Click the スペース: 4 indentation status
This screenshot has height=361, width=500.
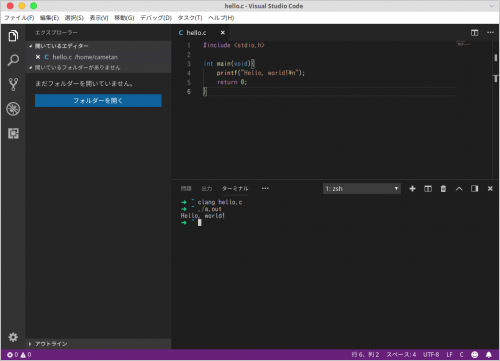(x=401, y=355)
